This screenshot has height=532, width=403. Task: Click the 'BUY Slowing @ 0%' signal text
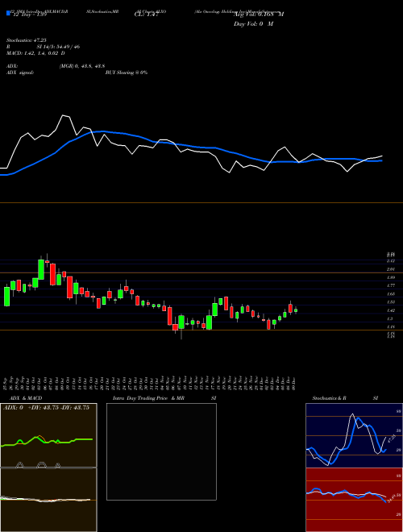coord(127,73)
